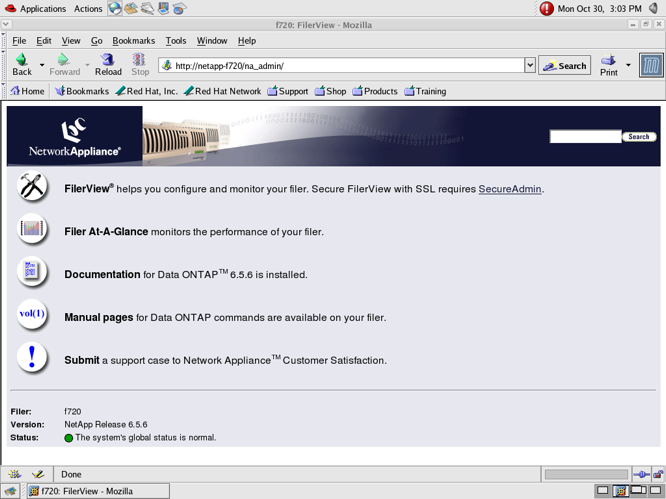This screenshot has height=499, width=666.
Task: Click the exclamation Submit support case icon
Action: pyautogui.click(x=32, y=358)
